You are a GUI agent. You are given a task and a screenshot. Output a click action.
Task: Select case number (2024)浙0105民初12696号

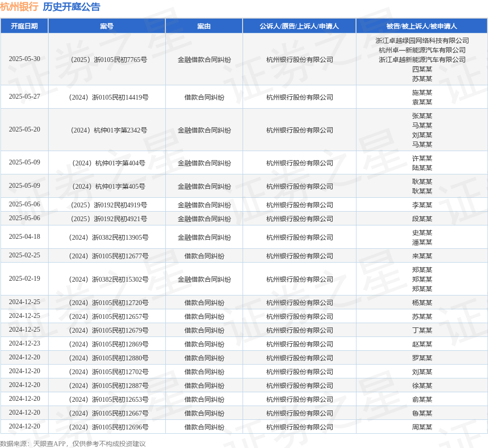[x=109, y=427]
